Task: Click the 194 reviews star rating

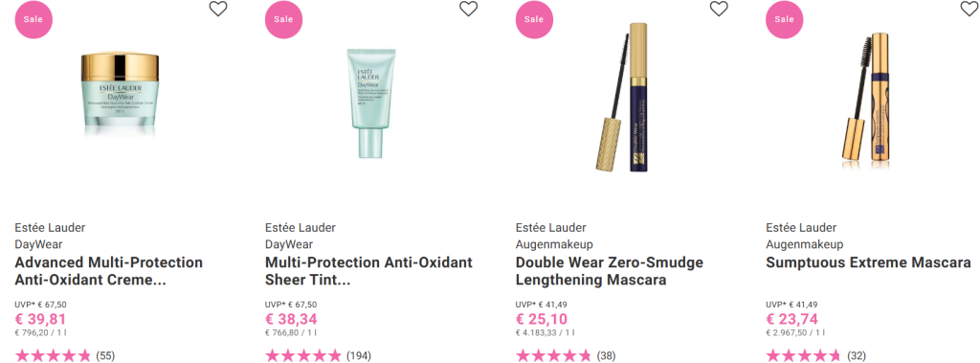Action: (x=318, y=356)
